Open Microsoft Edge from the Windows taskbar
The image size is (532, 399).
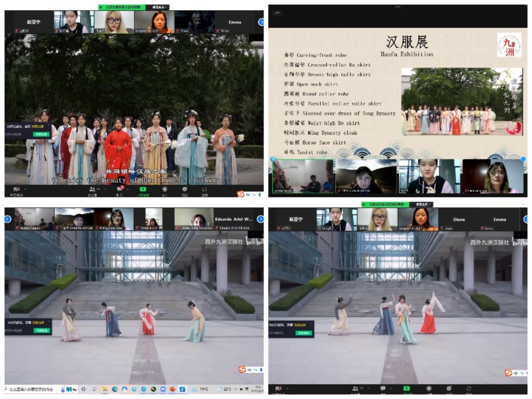click(x=115, y=389)
